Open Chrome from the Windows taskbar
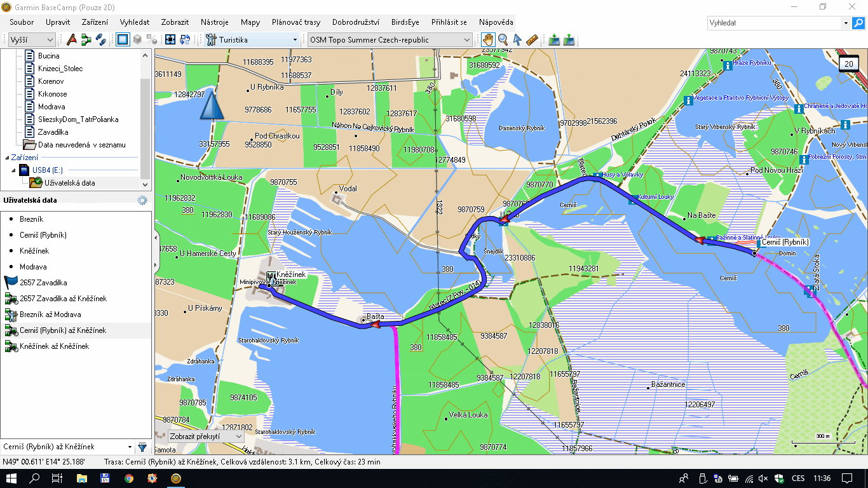This screenshot has height=488, width=868. (129, 478)
